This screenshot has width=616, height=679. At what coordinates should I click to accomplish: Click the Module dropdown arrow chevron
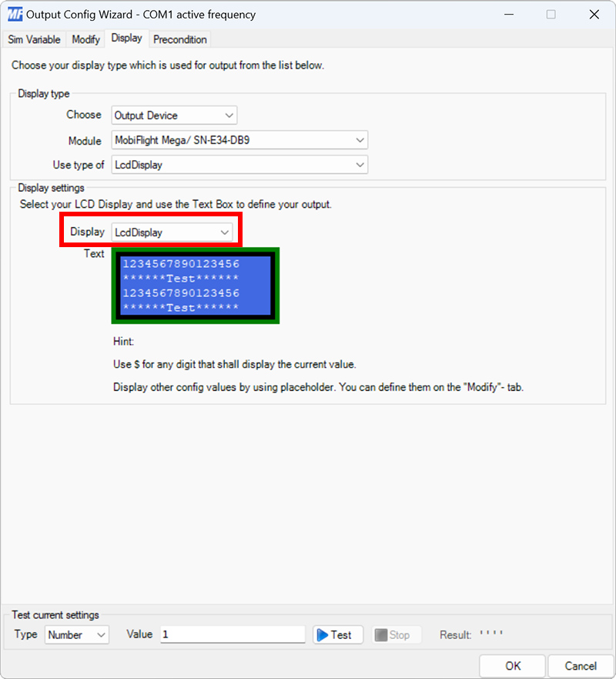[x=360, y=139]
